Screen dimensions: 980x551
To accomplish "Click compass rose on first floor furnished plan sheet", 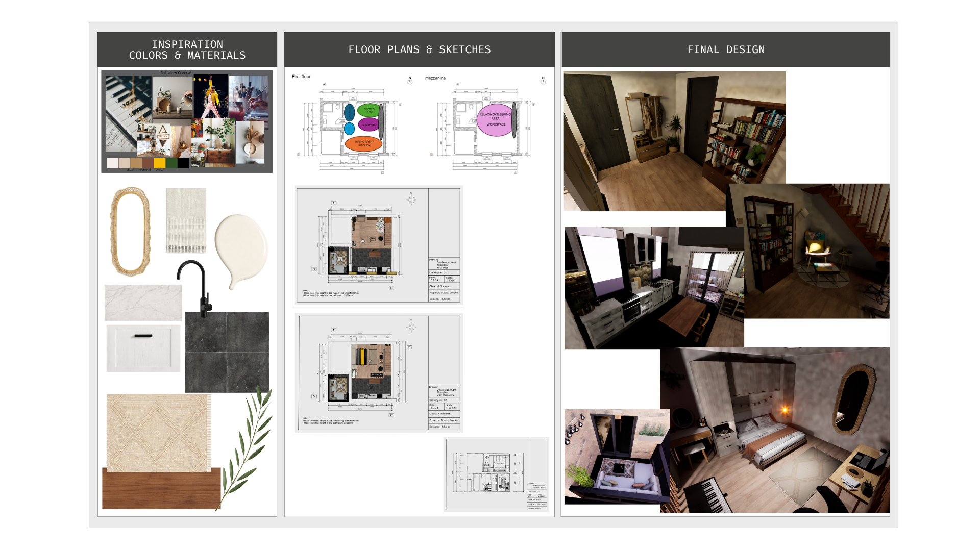I will (x=411, y=198).
